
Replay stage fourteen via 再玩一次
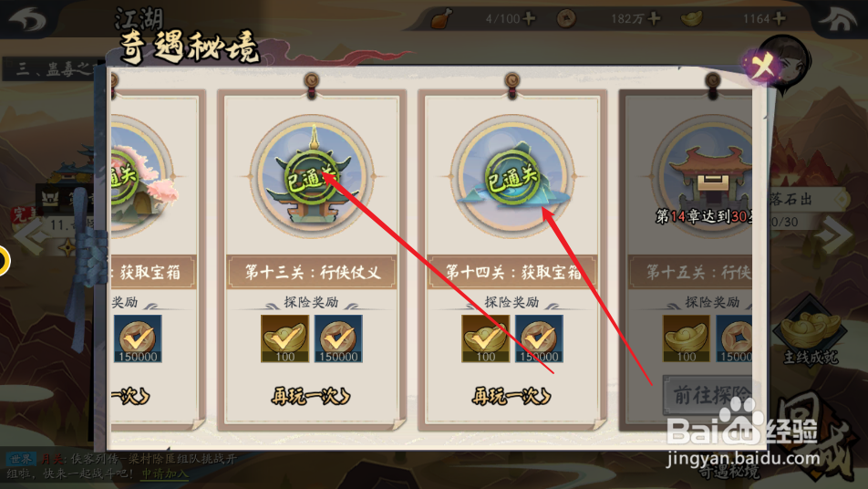click(511, 396)
